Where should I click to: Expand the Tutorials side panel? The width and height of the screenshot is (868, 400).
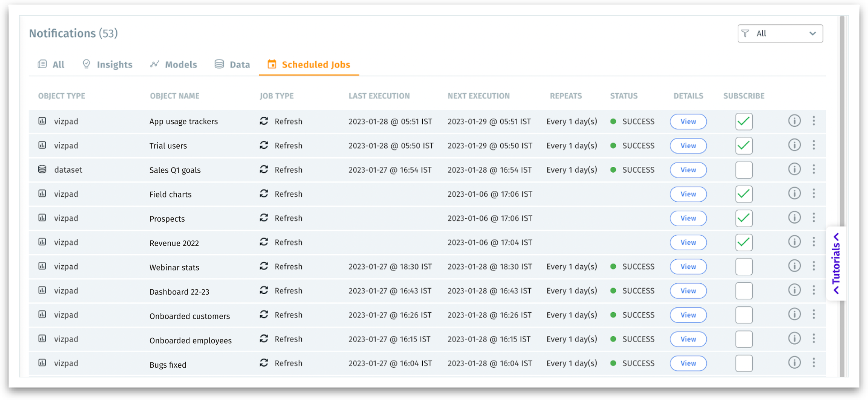(836, 263)
